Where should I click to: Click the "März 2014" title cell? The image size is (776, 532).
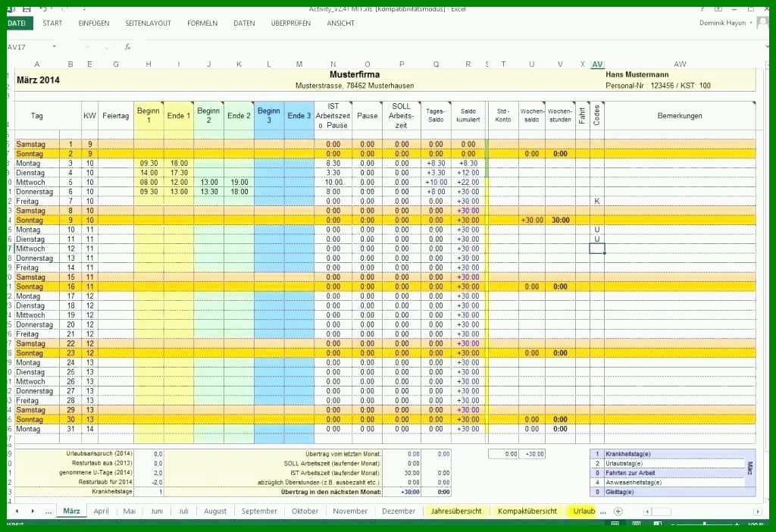[38, 80]
